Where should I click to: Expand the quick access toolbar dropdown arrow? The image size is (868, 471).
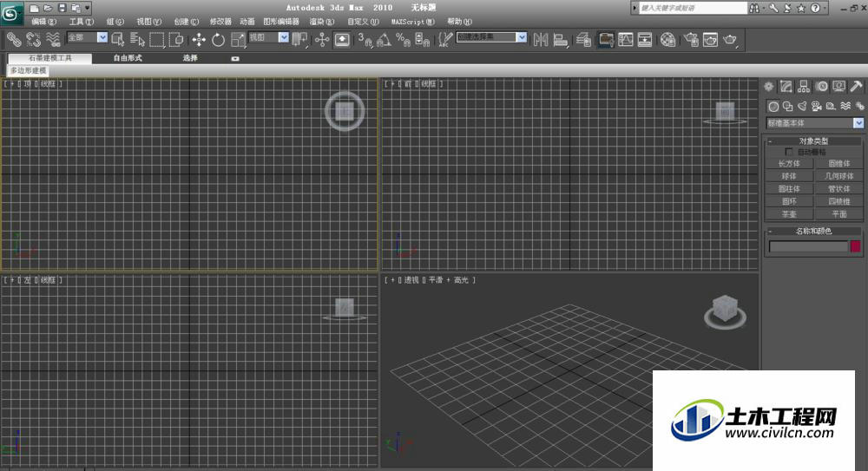click(x=88, y=8)
